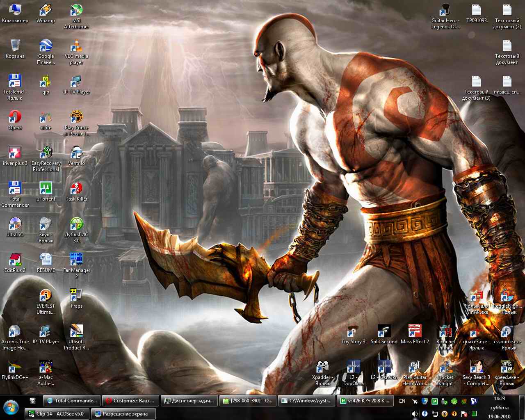Switch to the Диспетчер задач taskbar window
The height and width of the screenshot is (420, 525).
point(189,401)
